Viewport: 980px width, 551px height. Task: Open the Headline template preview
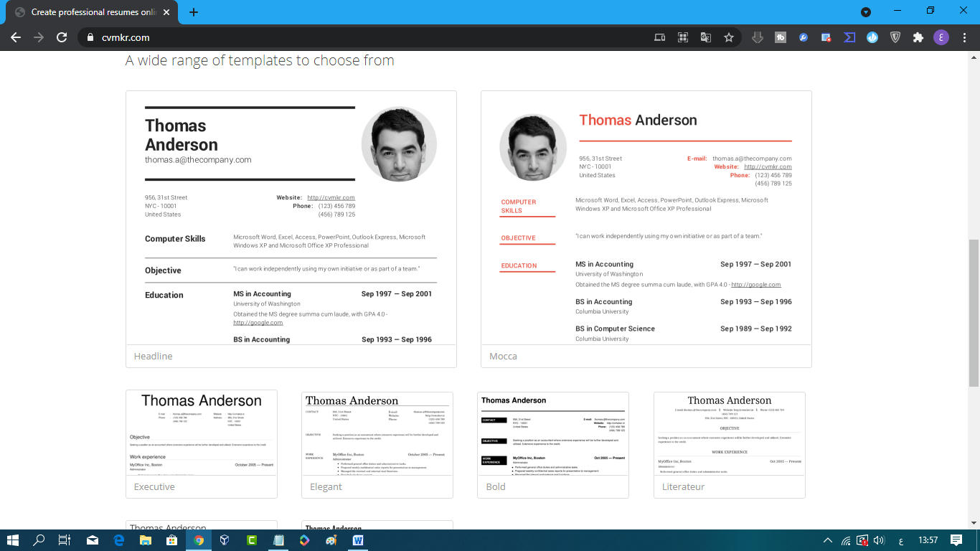coord(291,218)
